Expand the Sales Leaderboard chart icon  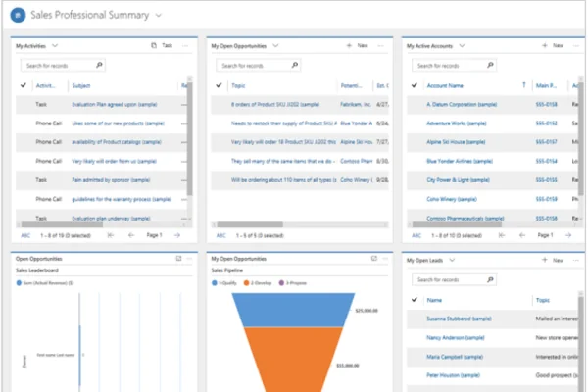point(179,259)
